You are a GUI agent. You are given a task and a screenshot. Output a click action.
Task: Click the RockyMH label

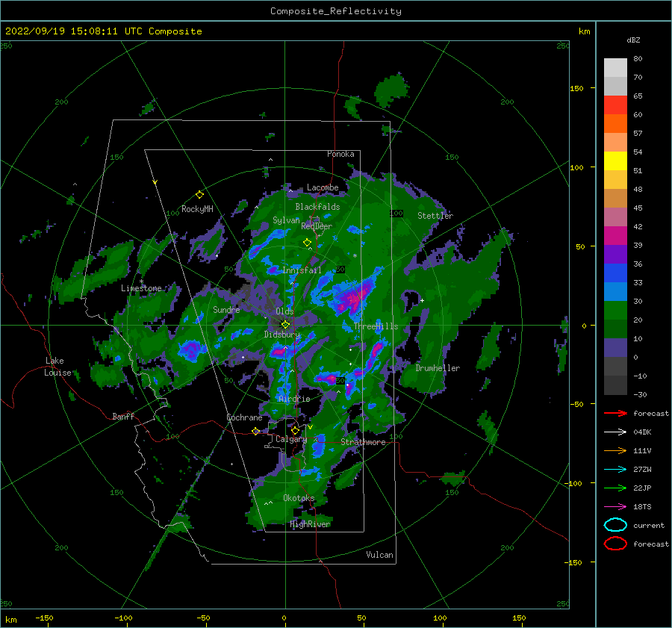point(197,209)
